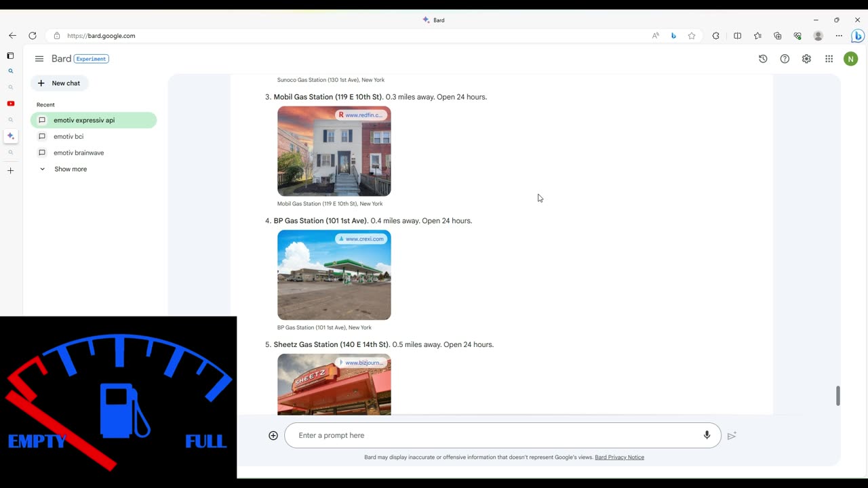This screenshot has height=488, width=868.
Task: Add a new tab in vertical sidebar
Action: [x=10, y=171]
